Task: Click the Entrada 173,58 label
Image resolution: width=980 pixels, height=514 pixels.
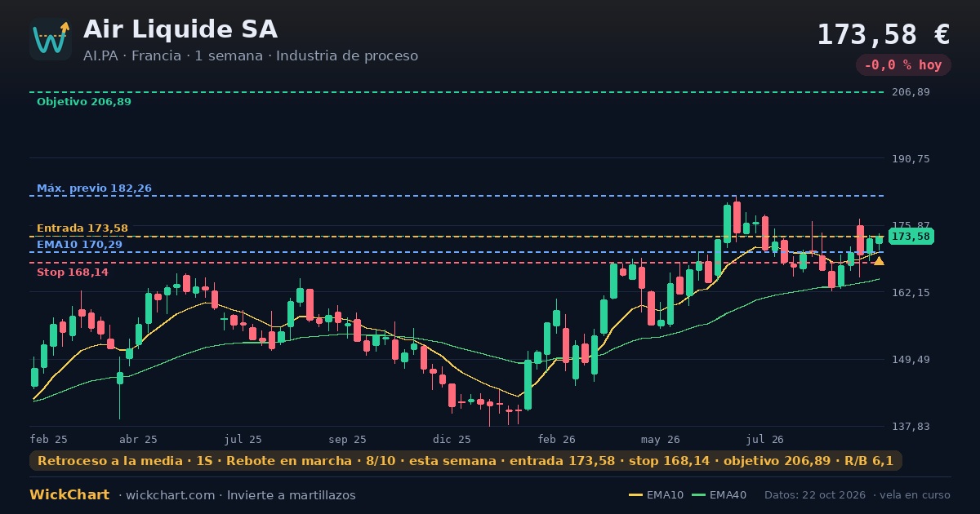Action: 82,228
